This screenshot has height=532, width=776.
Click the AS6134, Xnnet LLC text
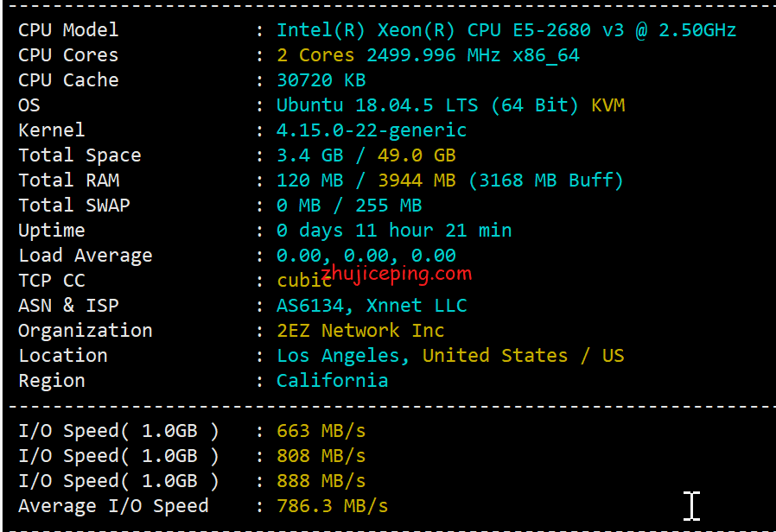[372, 306]
